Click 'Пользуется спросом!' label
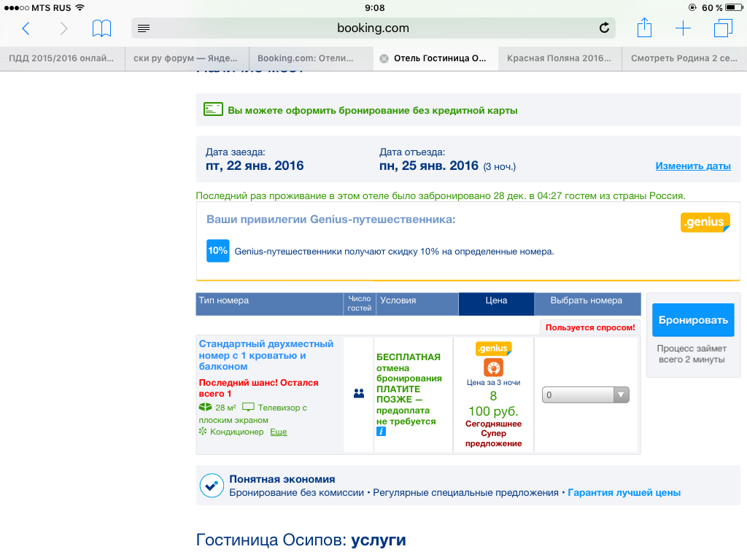 click(589, 327)
